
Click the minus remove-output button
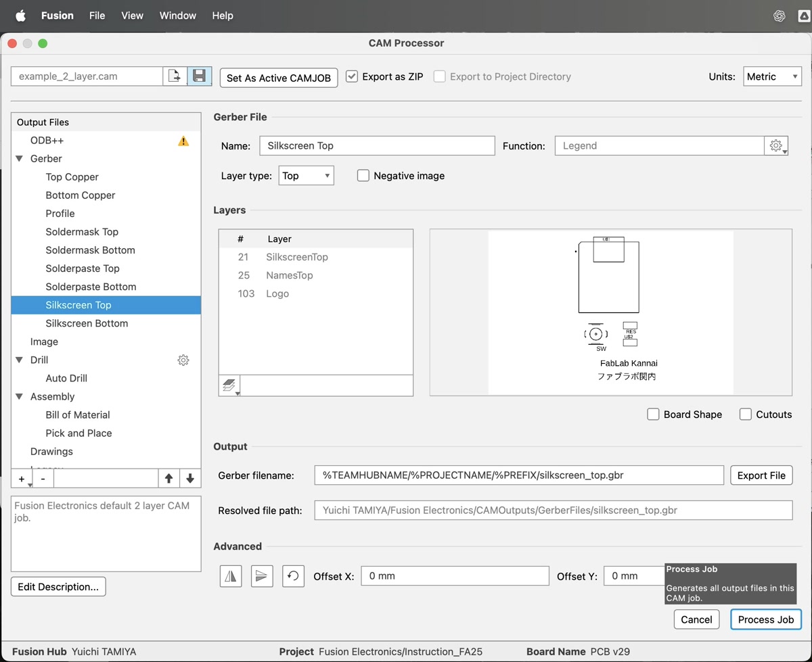click(x=43, y=479)
